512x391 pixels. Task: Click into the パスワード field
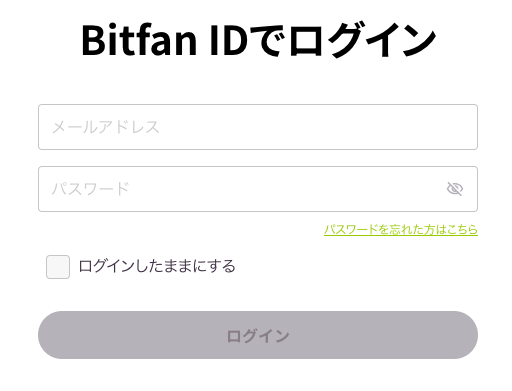(258, 189)
